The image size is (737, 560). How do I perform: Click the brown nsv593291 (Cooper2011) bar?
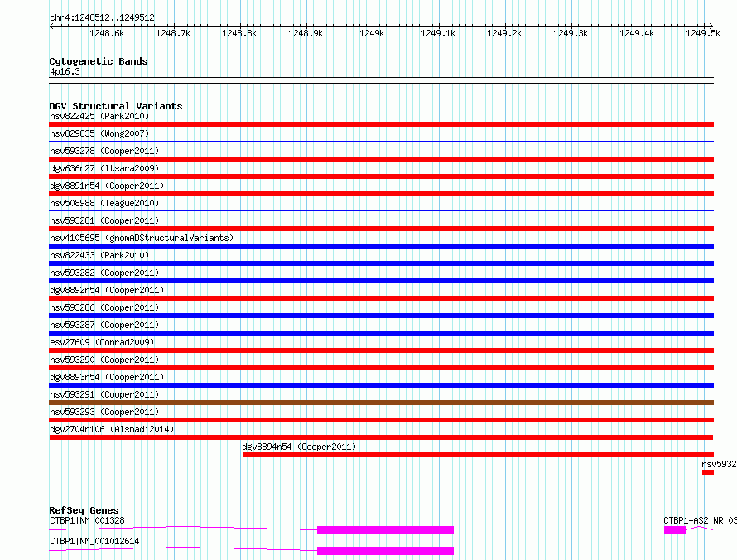[381, 403]
